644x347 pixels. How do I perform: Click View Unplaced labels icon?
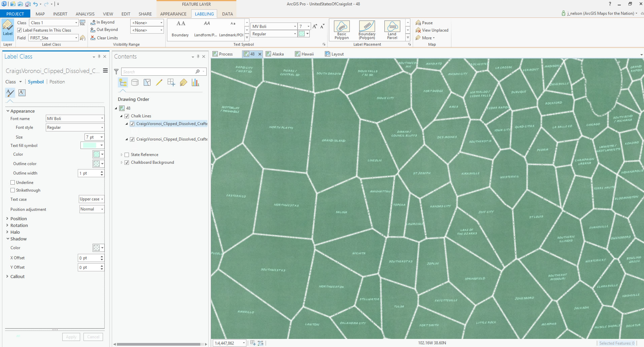(x=418, y=30)
